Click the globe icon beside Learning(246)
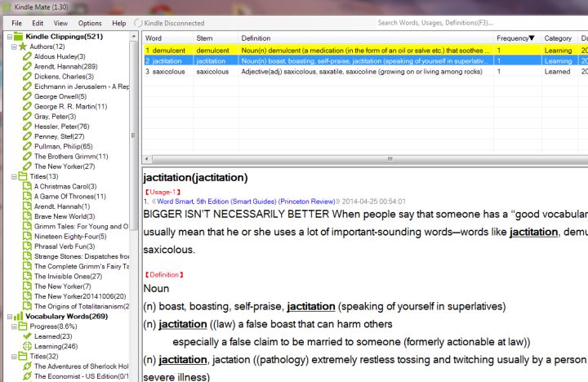 point(27,346)
